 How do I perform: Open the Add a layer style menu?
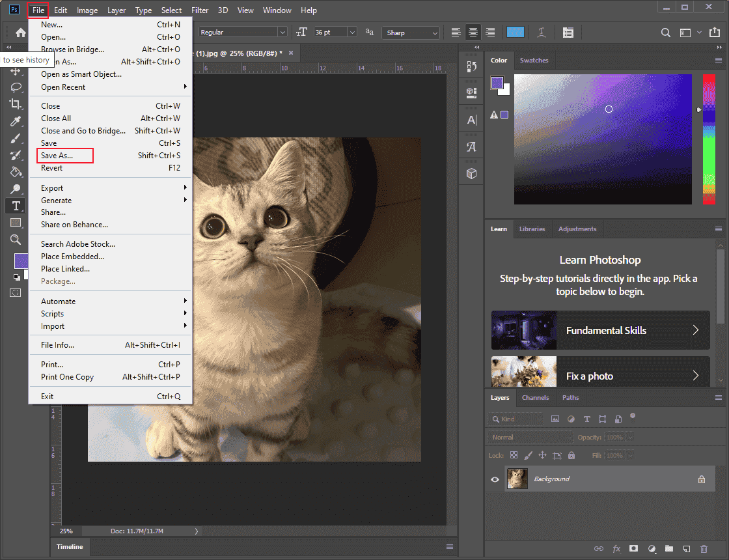616,549
